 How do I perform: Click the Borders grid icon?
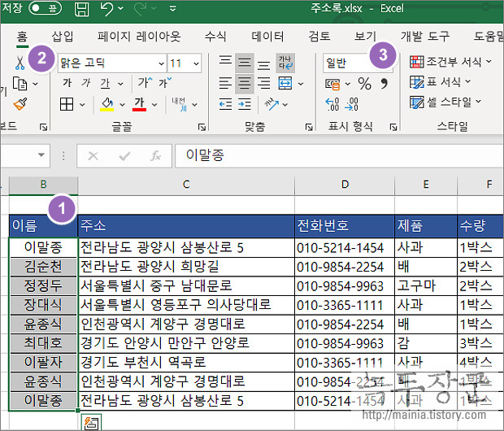click(x=67, y=104)
